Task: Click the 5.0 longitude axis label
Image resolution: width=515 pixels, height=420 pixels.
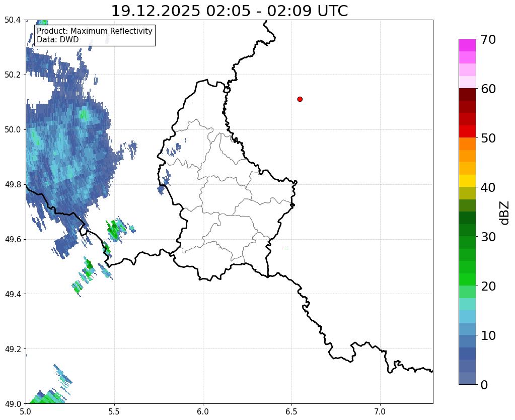Action: (26, 412)
